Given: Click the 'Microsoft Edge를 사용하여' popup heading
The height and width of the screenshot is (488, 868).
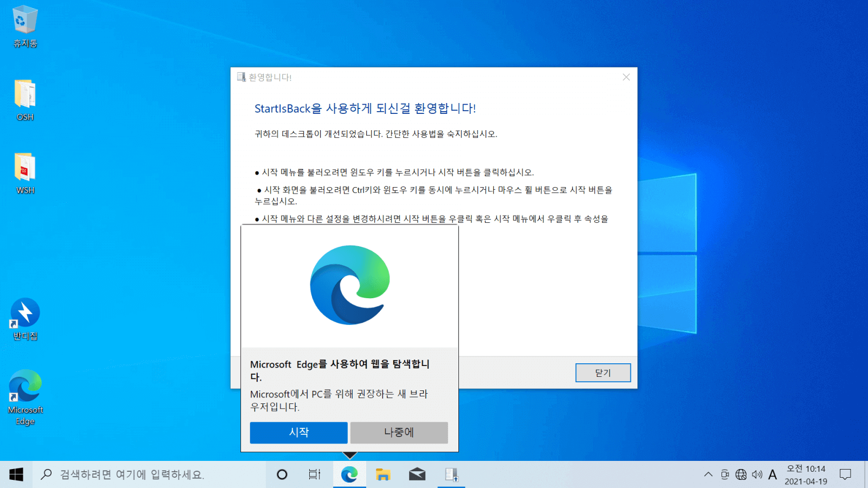Looking at the screenshot, I should point(340,370).
